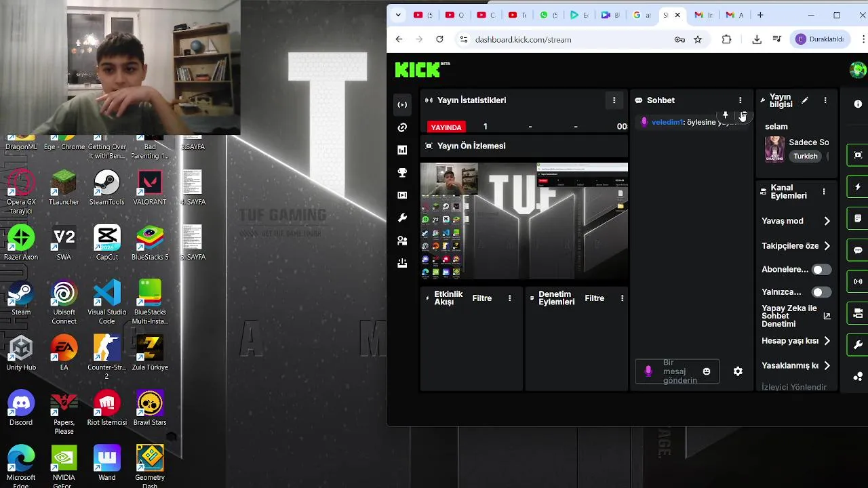Viewport: 868px width, 488px height.
Task: Click the stream preview thumbnail
Action: (x=524, y=221)
